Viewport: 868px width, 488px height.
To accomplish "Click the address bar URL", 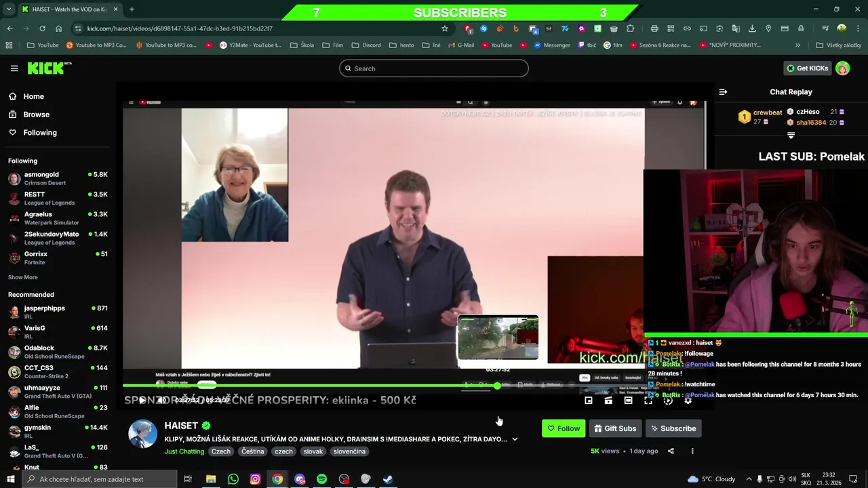I will (x=180, y=28).
